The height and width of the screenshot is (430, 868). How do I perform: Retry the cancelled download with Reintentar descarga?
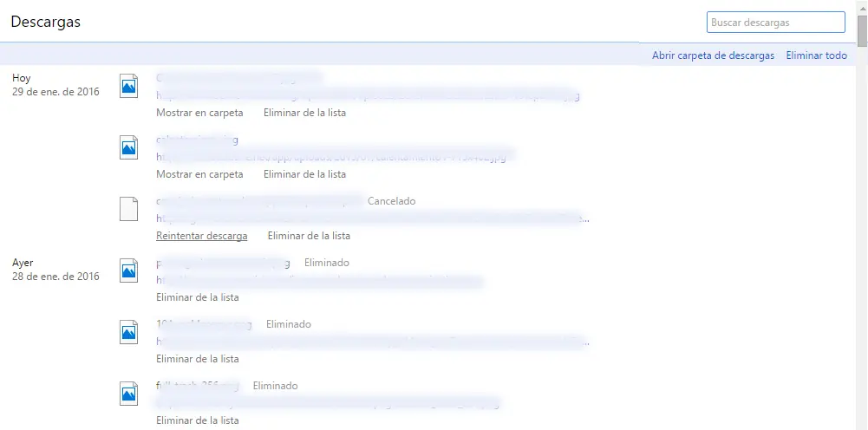click(x=201, y=236)
